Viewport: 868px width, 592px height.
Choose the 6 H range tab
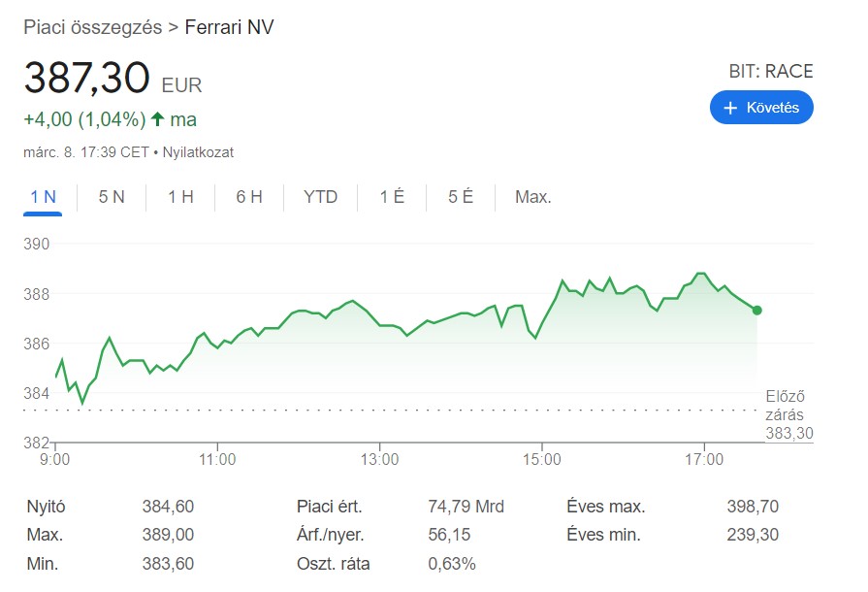(x=249, y=197)
